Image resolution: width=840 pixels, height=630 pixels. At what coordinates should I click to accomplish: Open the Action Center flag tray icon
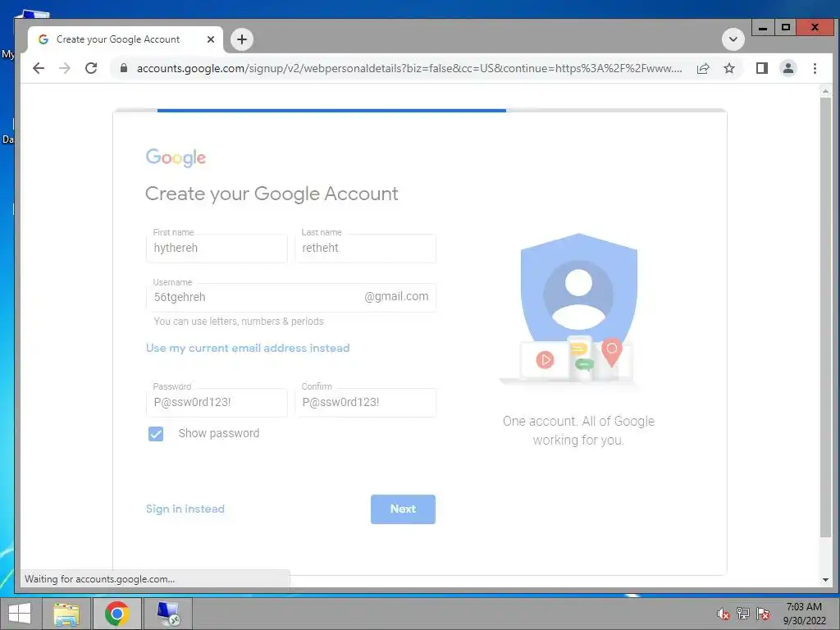(x=763, y=614)
